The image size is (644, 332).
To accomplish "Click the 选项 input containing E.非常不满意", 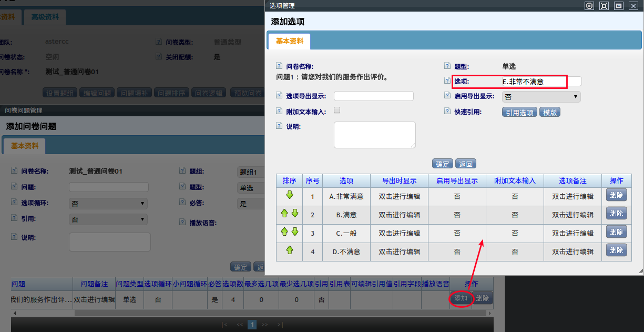I will [x=541, y=82].
